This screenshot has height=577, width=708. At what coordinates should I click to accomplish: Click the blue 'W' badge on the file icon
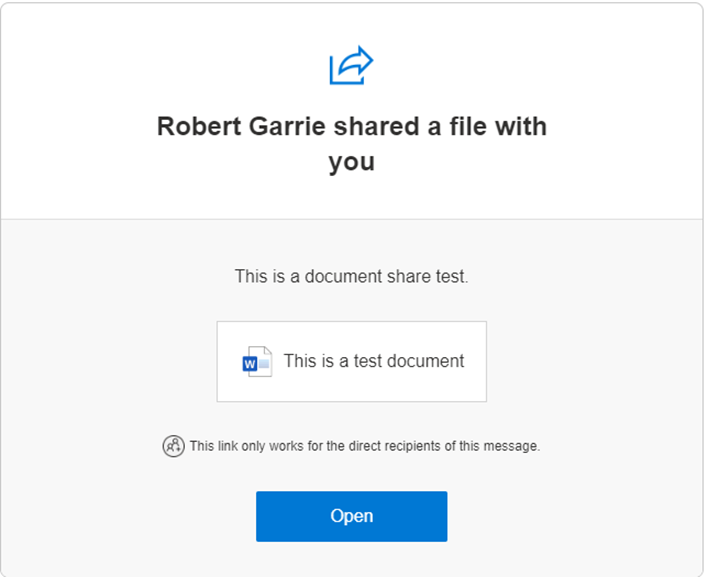click(x=250, y=363)
